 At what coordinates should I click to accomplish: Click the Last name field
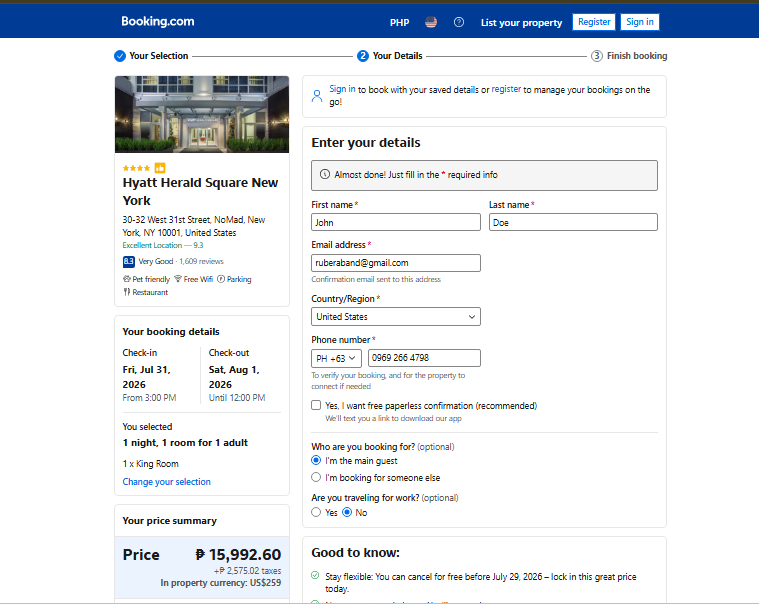click(x=573, y=222)
